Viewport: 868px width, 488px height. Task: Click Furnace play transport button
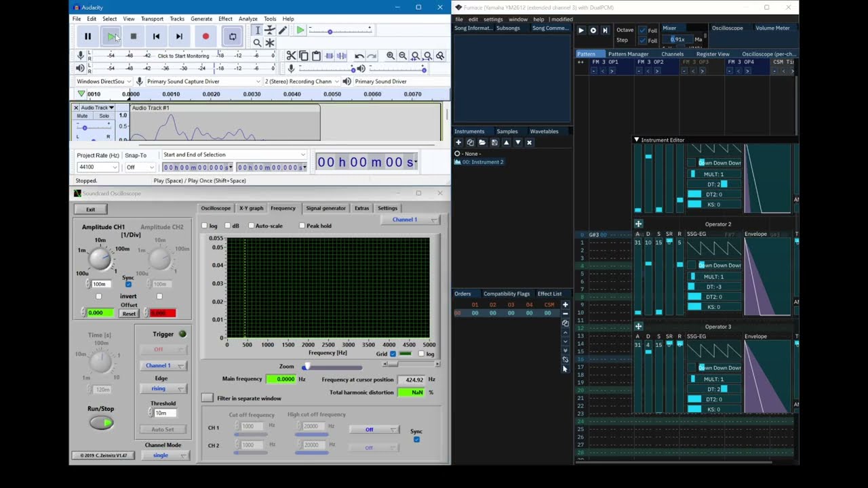pyautogui.click(x=580, y=30)
